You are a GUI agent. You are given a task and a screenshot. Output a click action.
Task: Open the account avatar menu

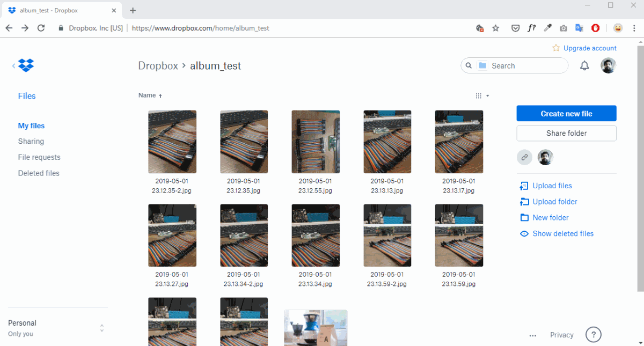(x=608, y=65)
